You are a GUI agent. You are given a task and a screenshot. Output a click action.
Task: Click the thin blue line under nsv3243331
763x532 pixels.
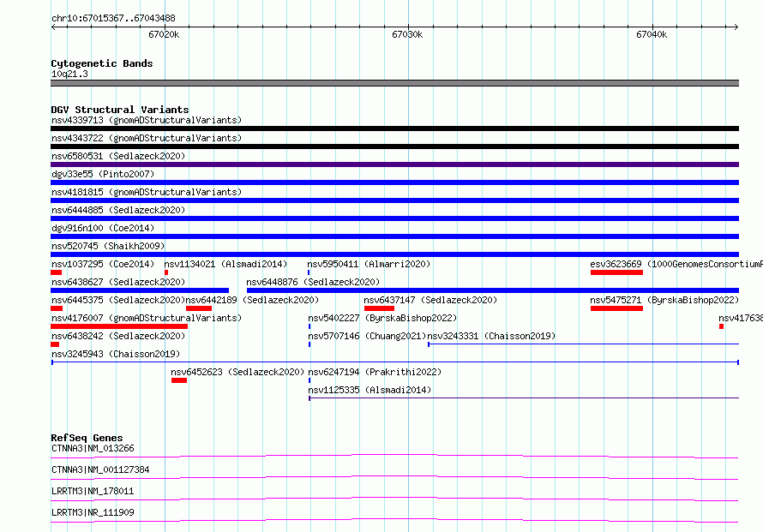coord(584,344)
